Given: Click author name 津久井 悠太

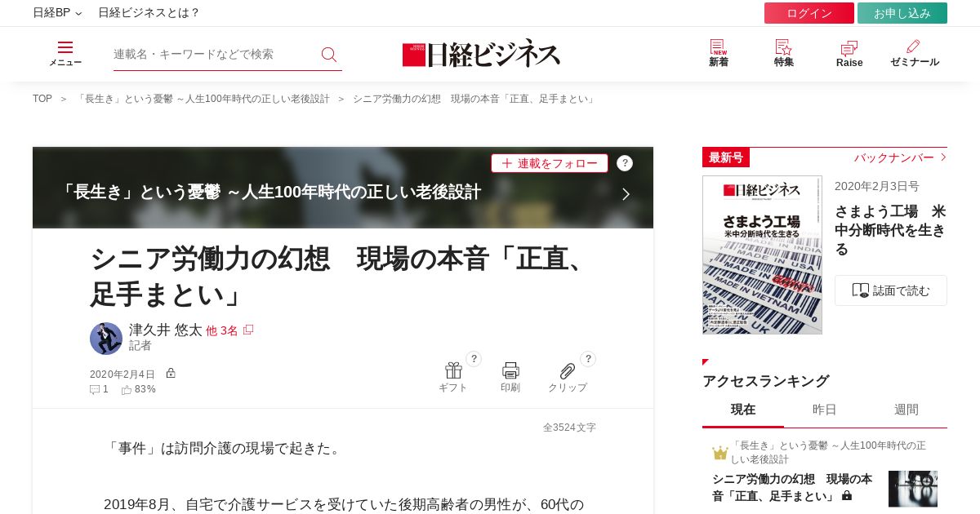Looking at the screenshot, I should [166, 330].
